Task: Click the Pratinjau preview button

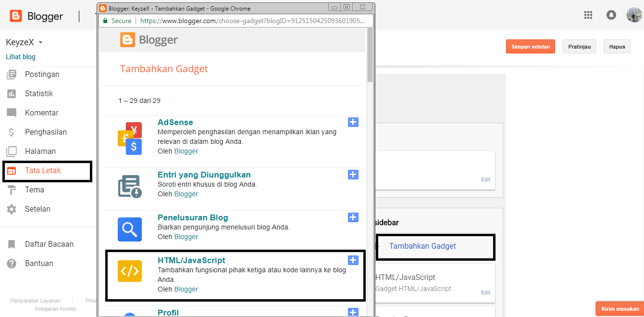Action: coord(580,47)
